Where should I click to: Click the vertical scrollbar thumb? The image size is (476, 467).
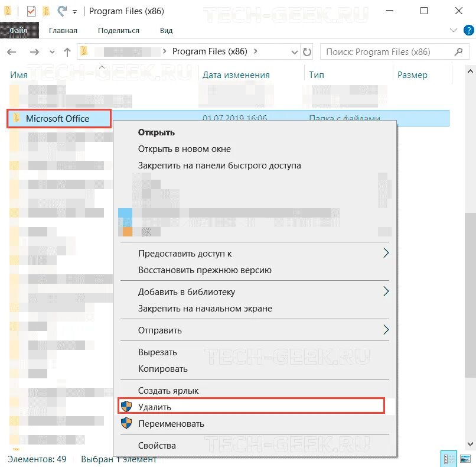pos(470,295)
